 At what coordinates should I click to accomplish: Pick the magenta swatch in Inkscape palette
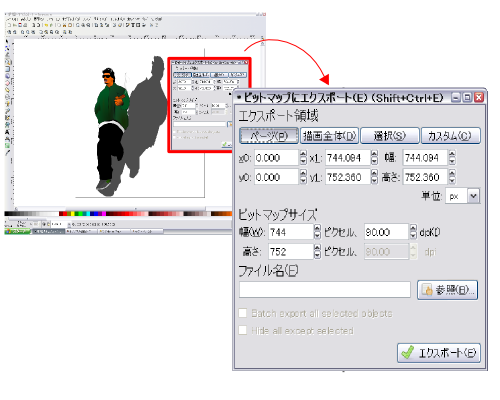click(x=104, y=214)
